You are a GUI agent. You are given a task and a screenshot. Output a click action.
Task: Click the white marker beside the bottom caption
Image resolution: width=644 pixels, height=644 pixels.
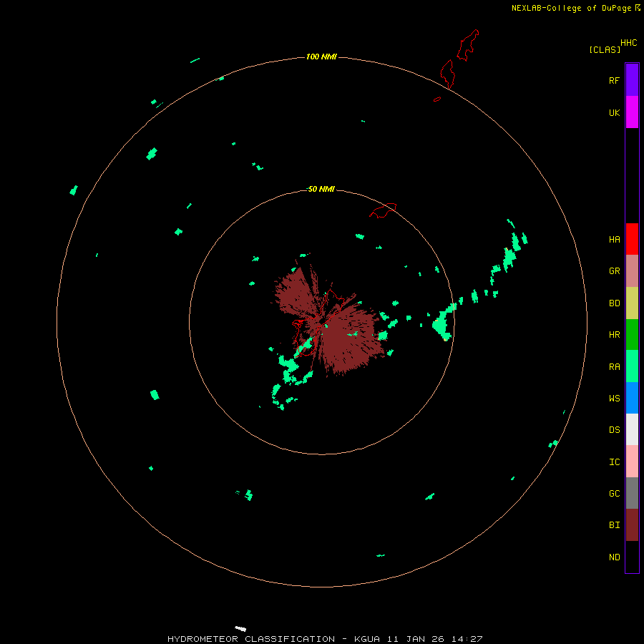[240, 628]
